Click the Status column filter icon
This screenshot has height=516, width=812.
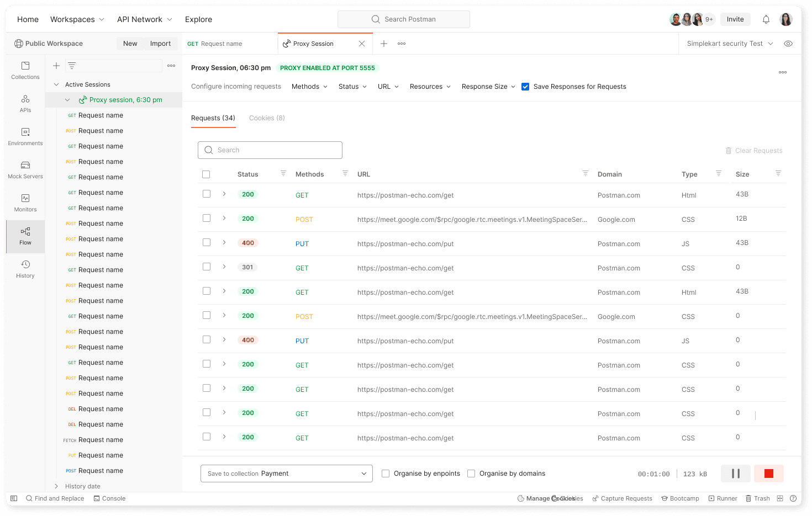283,173
